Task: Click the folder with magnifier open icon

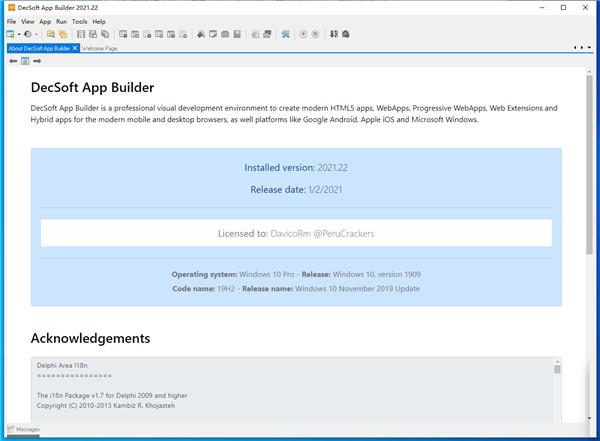Action: click(x=51, y=34)
